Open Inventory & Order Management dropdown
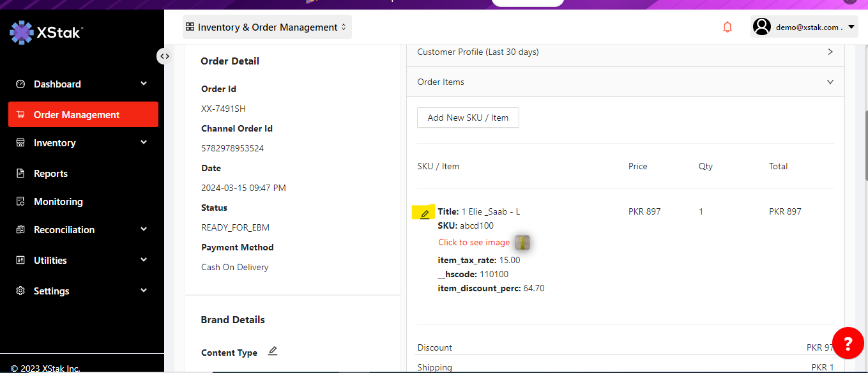 [267, 27]
